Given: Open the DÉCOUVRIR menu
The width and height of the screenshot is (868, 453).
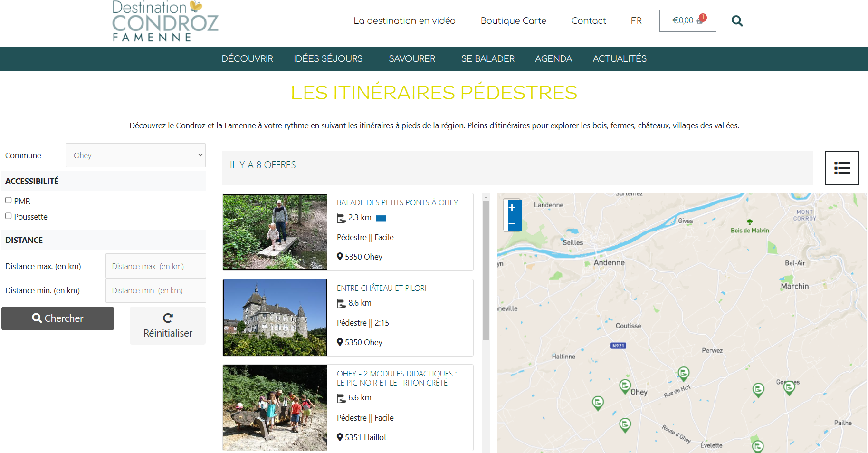Looking at the screenshot, I should point(247,59).
